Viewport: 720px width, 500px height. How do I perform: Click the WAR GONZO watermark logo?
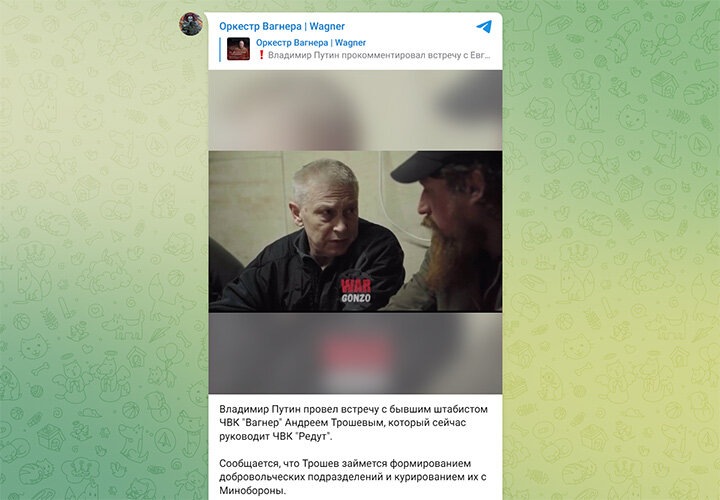(355, 291)
